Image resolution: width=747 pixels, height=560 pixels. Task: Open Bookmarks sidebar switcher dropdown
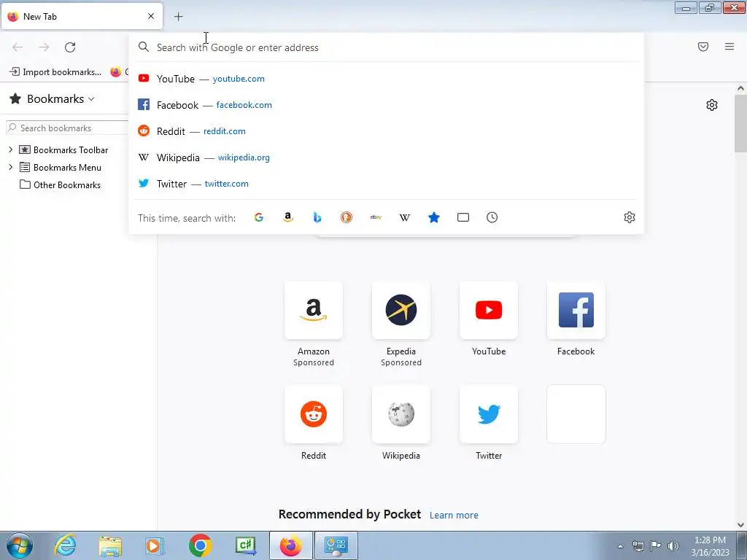(53, 98)
